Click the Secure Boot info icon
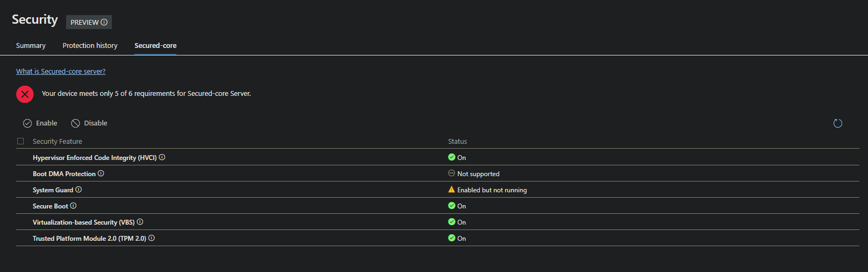 [x=73, y=206]
